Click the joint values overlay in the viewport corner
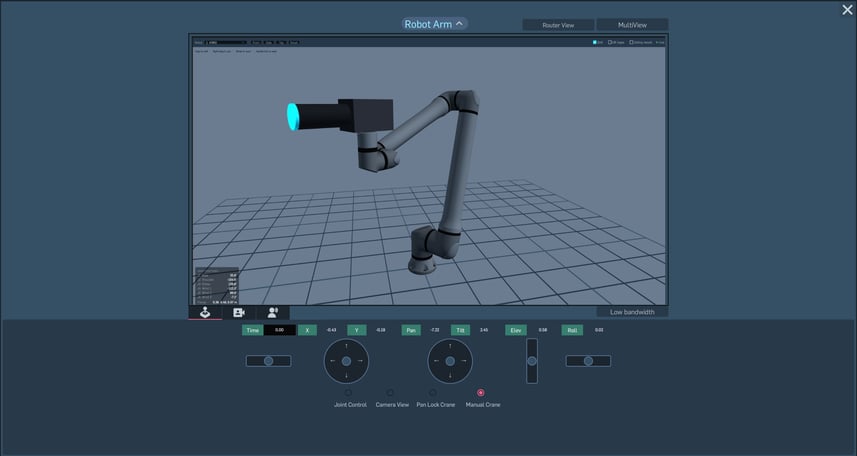The height and width of the screenshot is (456, 857). [217, 286]
